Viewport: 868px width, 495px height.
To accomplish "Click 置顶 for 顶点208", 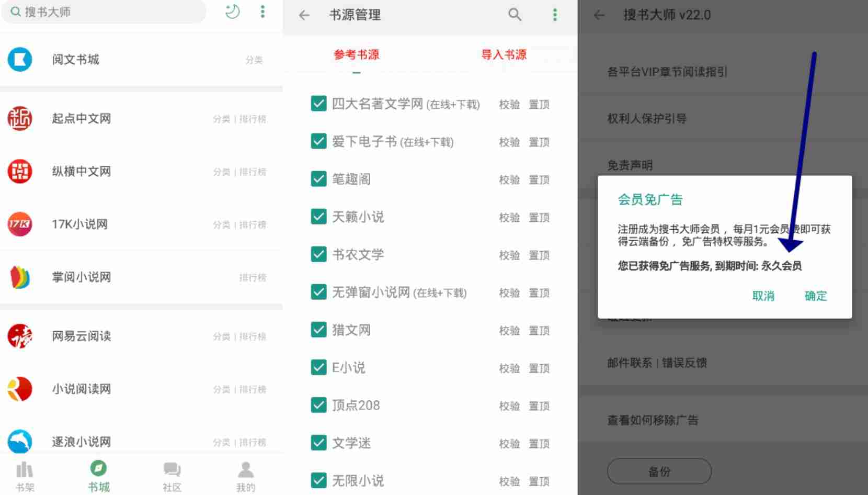I will click(539, 406).
